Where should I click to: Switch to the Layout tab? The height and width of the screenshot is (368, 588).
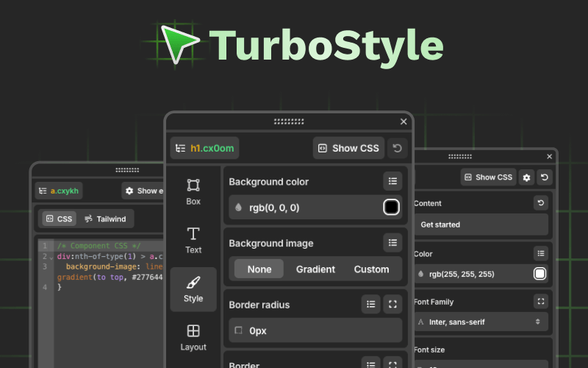(x=193, y=338)
